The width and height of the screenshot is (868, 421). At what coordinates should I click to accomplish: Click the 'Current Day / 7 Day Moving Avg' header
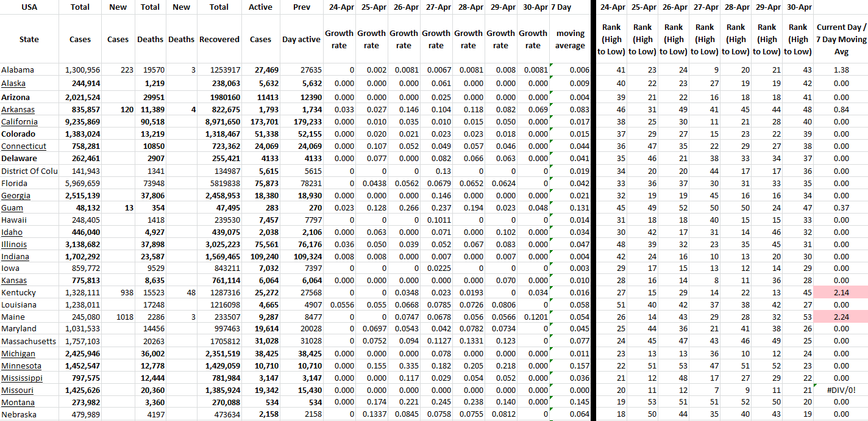tap(841, 39)
